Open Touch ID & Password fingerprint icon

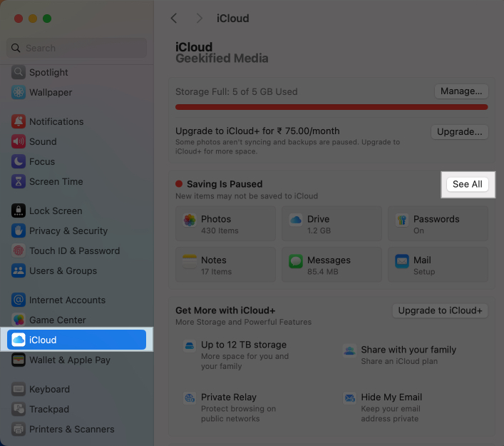pyautogui.click(x=19, y=250)
